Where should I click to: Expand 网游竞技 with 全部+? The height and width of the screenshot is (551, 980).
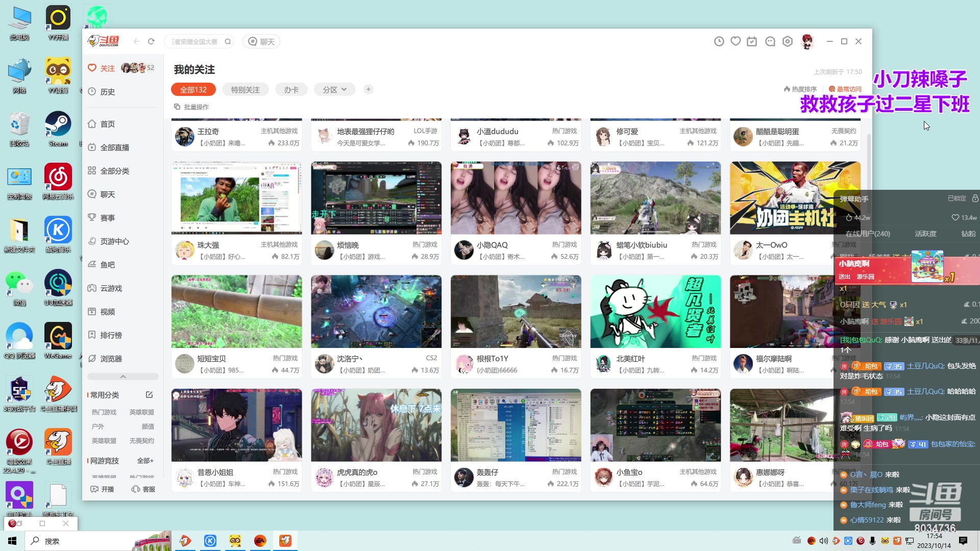145,461
